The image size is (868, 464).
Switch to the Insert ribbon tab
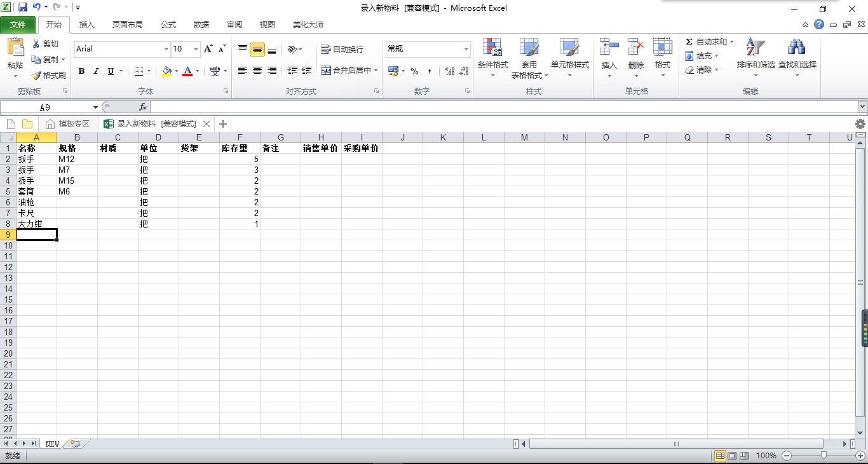[x=86, y=25]
